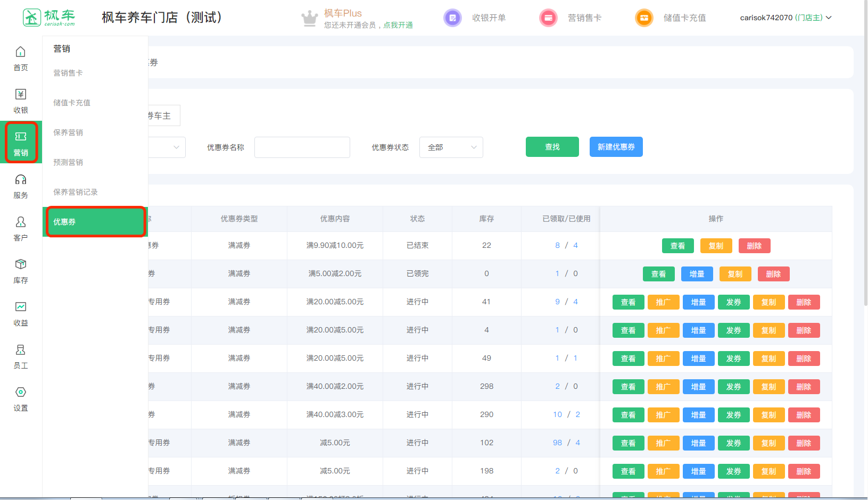This screenshot has height=500, width=868.
Task: Select the 服务 headset icon
Action: (21, 180)
